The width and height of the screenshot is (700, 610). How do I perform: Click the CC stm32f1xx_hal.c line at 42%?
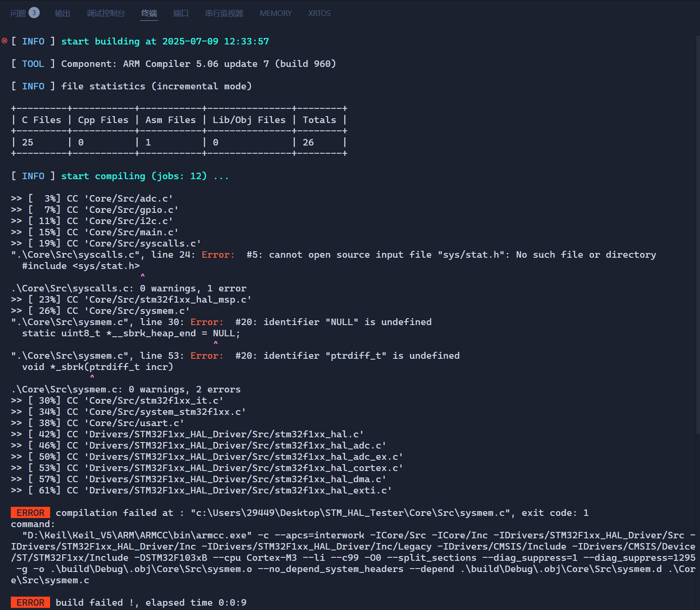pyautogui.click(x=187, y=434)
